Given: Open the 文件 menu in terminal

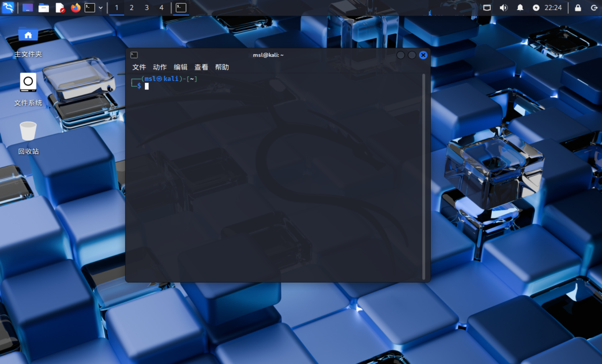Looking at the screenshot, I should pyautogui.click(x=139, y=67).
